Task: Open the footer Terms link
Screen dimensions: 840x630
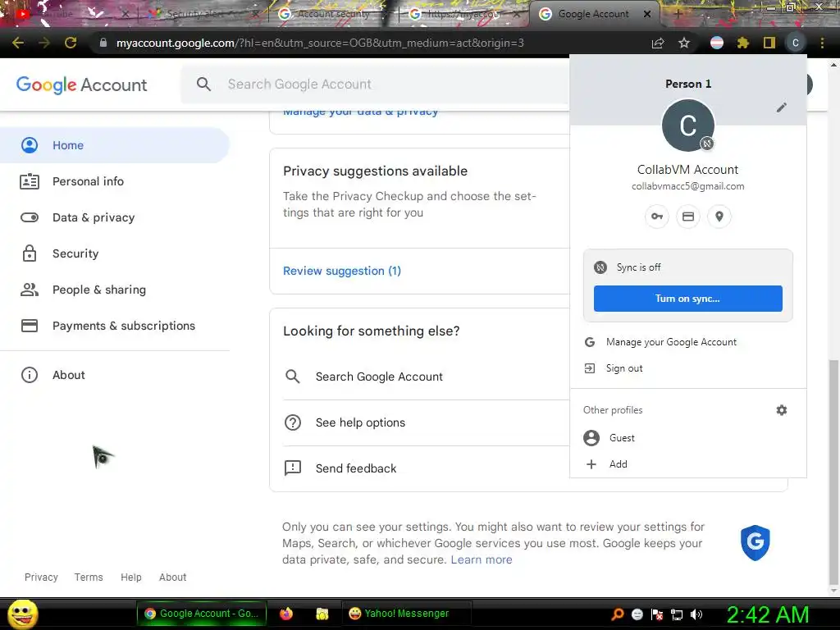Action: [89, 577]
